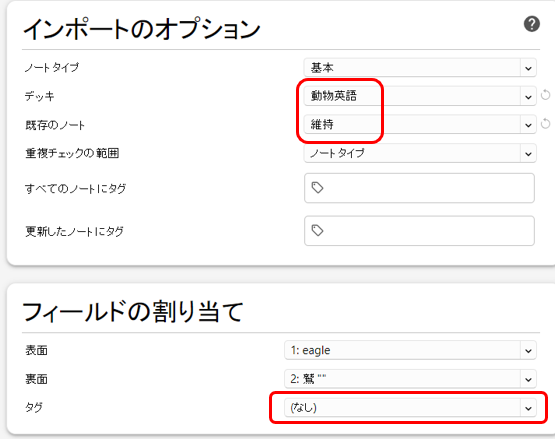This screenshot has width=555, height=439.
Task: Click the フィールドの割り当て heading
Action: point(133,312)
